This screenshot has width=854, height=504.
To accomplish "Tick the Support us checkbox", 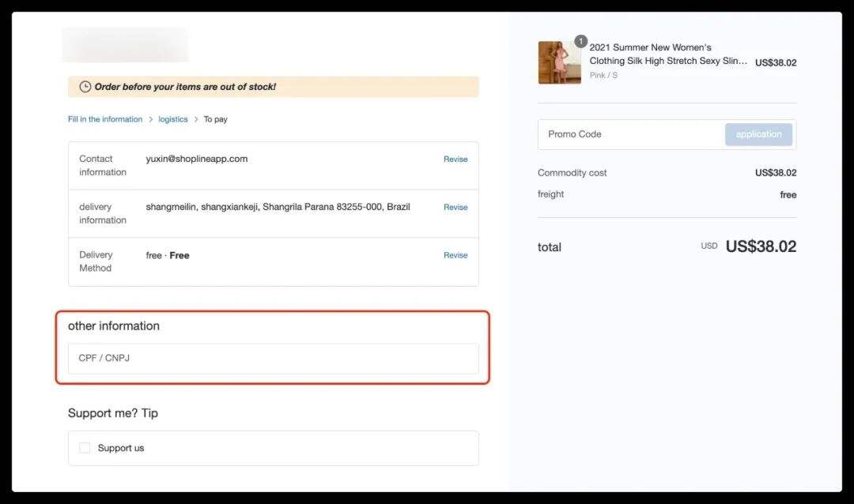I will tap(85, 448).
